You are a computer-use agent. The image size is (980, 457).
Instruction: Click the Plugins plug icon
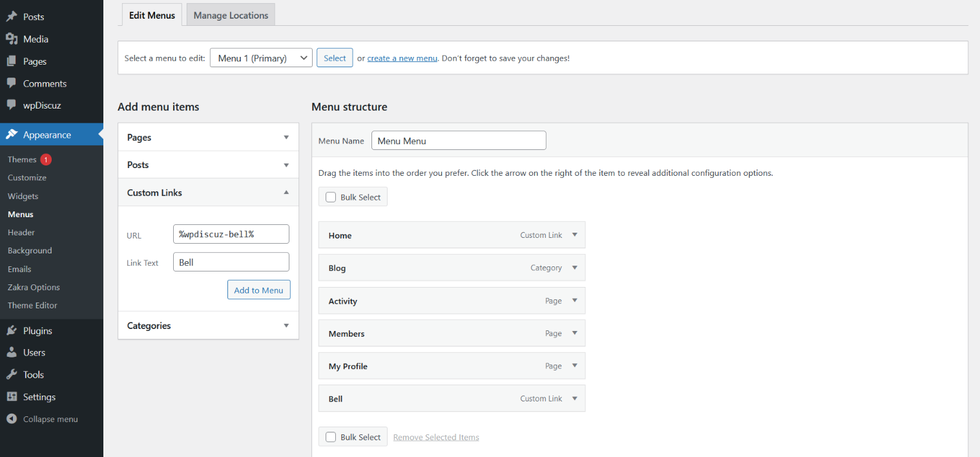(x=12, y=330)
